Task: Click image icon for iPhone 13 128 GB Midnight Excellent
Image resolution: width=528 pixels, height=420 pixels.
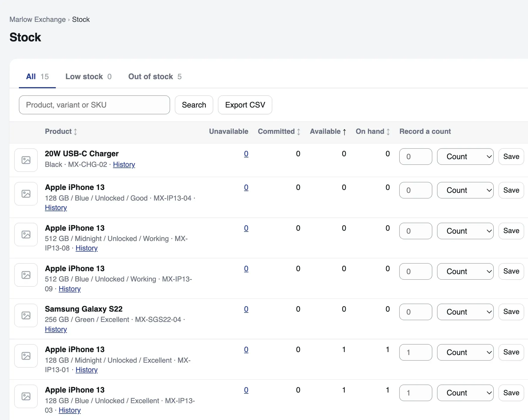Action: click(26, 356)
